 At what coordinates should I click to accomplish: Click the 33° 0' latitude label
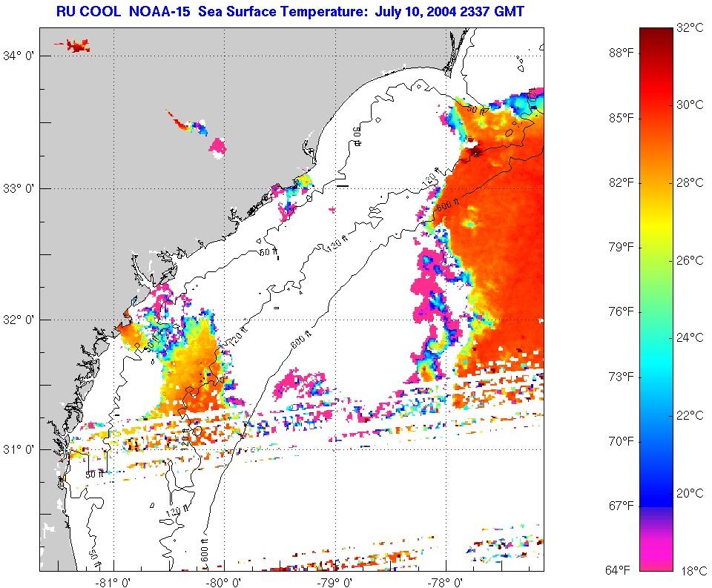tap(19, 188)
